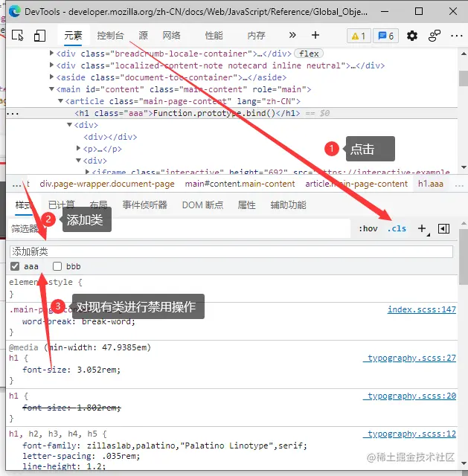Click the font-size: 3.052rem declaration
This screenshot has height=476, width=468.
[71, 370]
